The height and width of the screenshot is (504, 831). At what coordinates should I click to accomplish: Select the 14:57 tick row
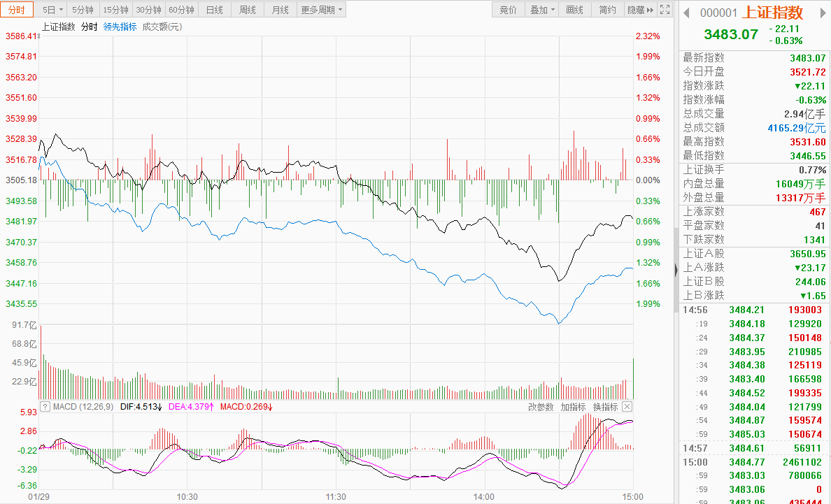(x=755, y=448)
